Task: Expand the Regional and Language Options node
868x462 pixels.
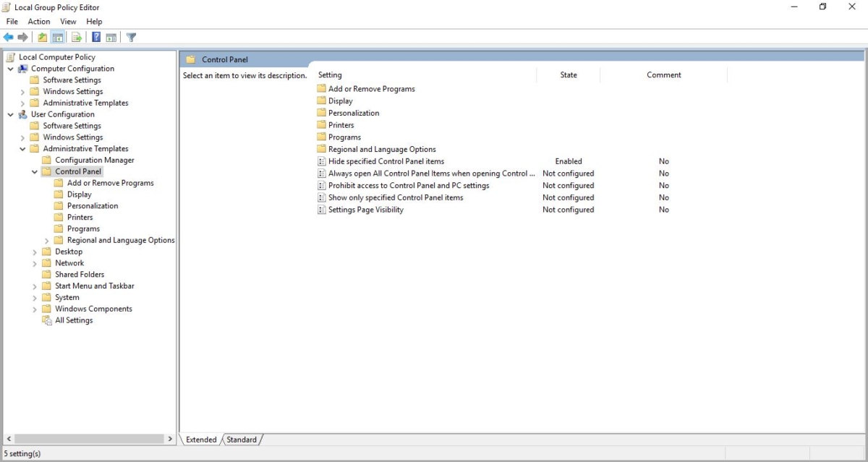Action: 47,241
